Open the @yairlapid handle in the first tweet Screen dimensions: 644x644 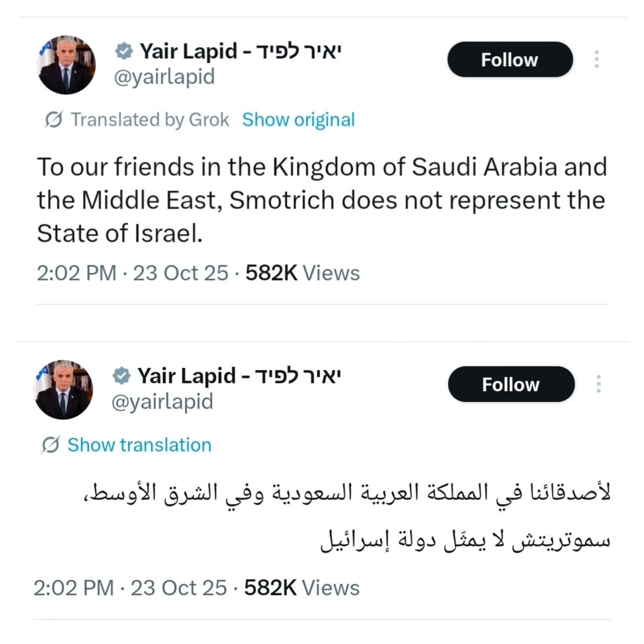(165, 77)
